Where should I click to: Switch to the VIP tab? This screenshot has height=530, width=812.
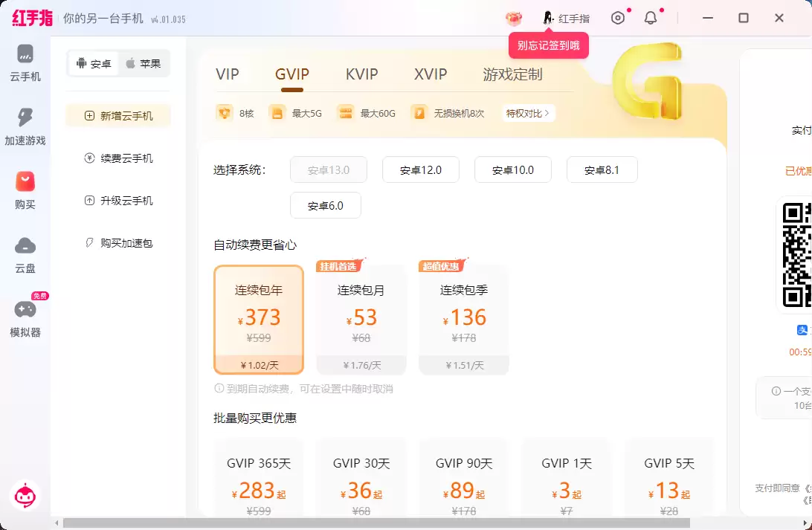[228, 74]
